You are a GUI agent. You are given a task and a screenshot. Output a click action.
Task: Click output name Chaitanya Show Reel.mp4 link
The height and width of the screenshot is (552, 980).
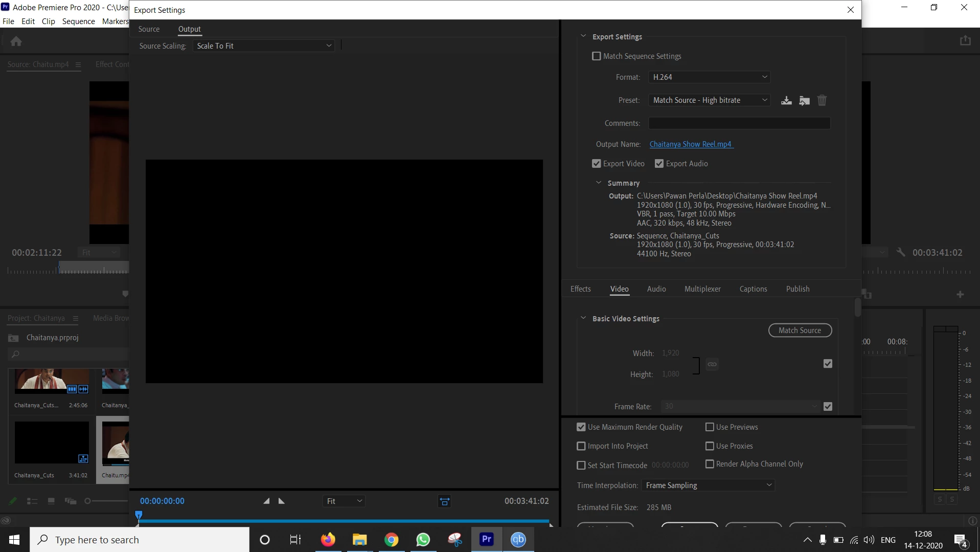click(691, 144)
